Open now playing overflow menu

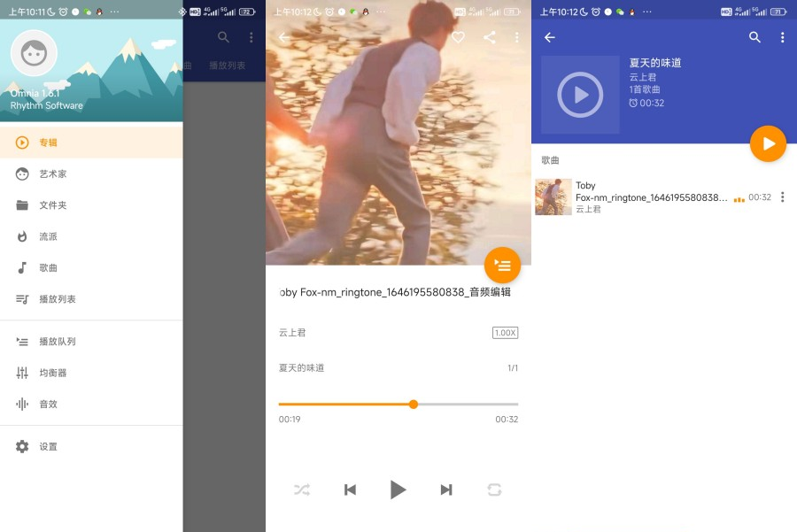517,37
